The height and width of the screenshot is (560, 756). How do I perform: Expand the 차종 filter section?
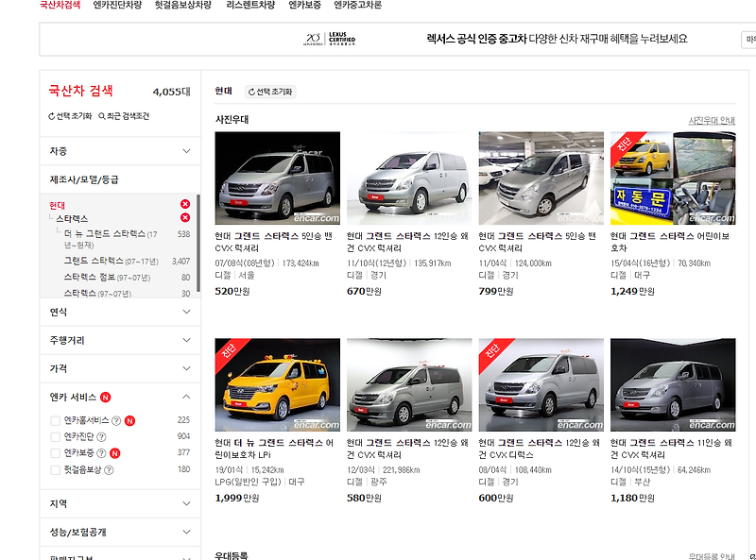pos(120,151)
